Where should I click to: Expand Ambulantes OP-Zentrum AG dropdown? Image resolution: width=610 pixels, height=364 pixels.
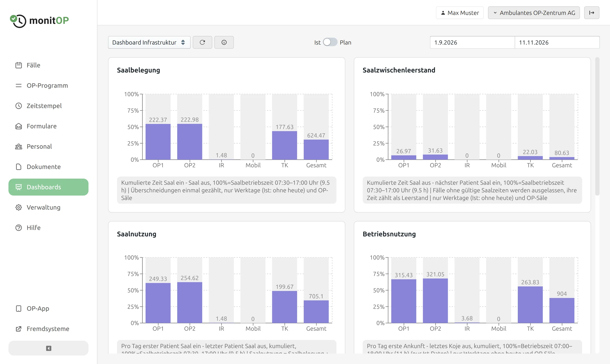(534, 13)
